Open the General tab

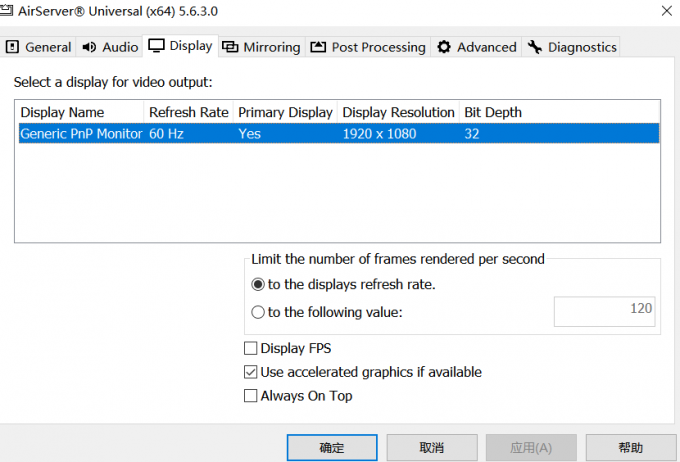pyautogui.click(x=38, y=47)
